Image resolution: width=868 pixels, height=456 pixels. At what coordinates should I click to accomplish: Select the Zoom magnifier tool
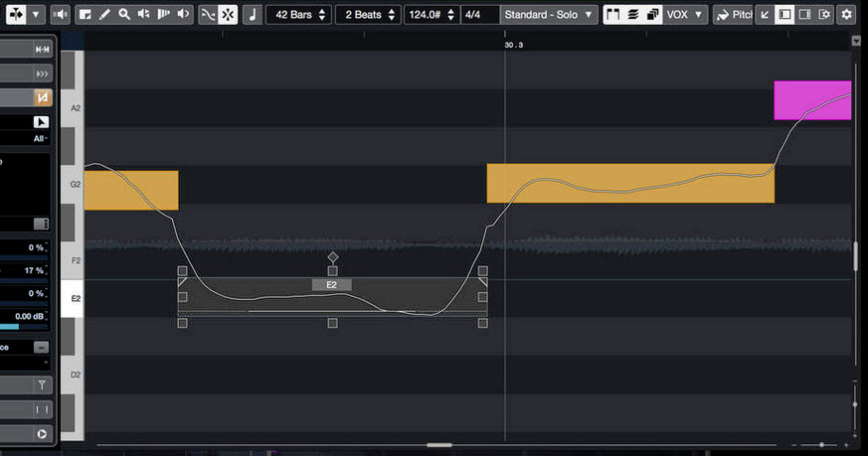click(x=123, y=15)
